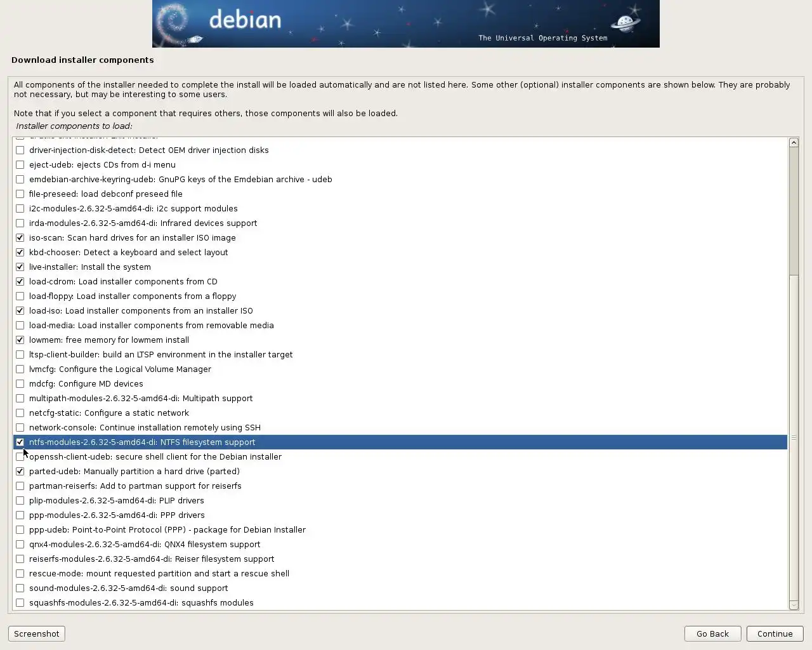The image size is (812, 650).
Task: Enable squashfs-modules checkbox
Action: point(20,603)
